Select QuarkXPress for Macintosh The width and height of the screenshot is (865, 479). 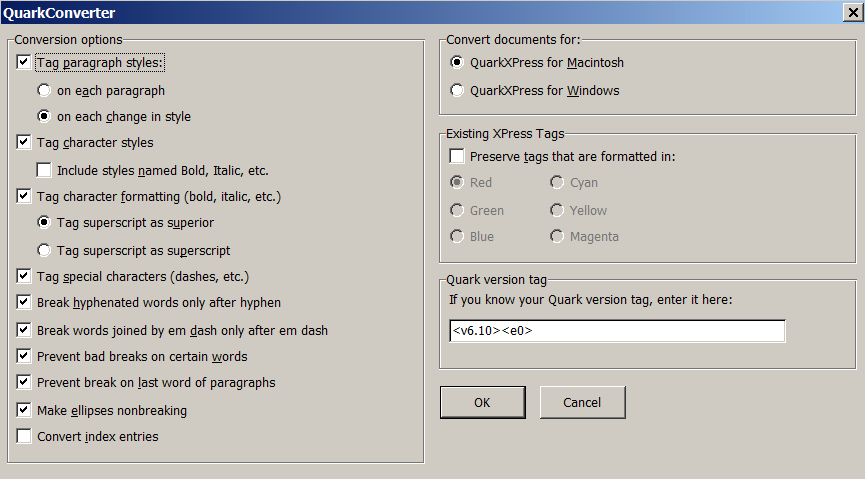457,62
